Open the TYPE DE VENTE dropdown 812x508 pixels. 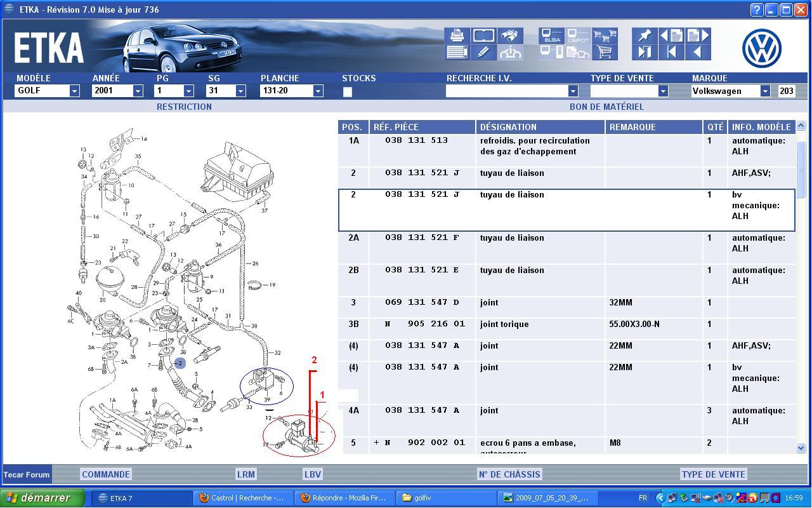point(663,91)
